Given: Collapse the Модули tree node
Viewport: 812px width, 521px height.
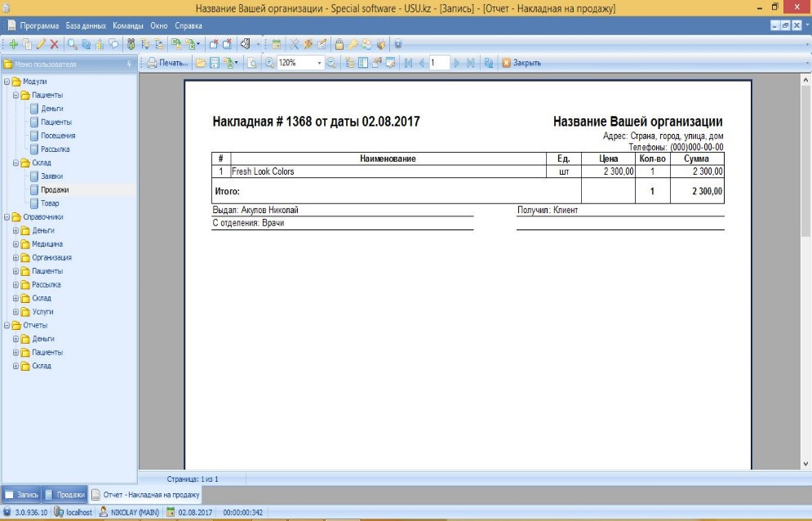Looking at the screenshot, I should tap(7, 82).
